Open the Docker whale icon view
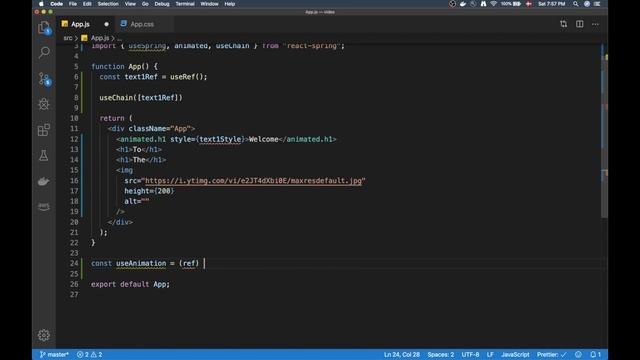640x360 pixels. point(44,181)
